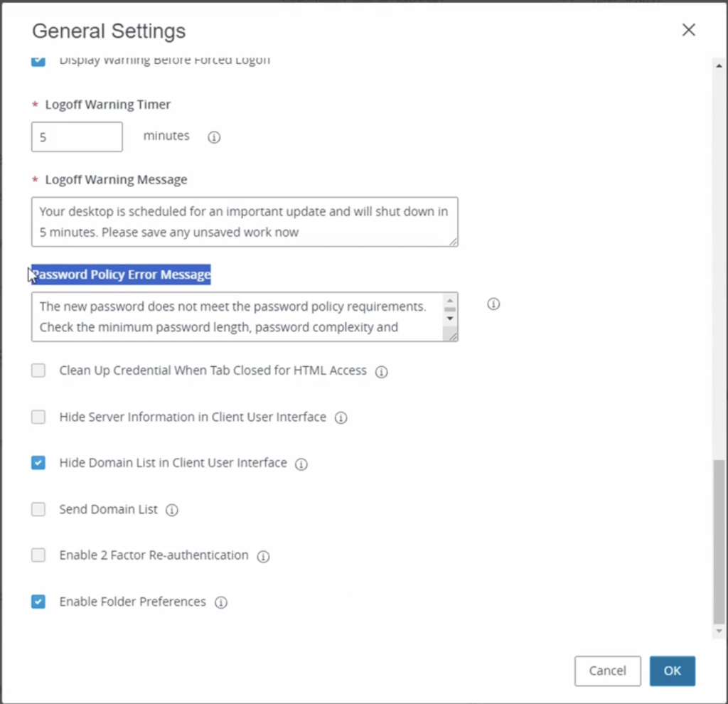
Task: Click info icon beside Password Policy Error Message box
Action: coord(493,304)
